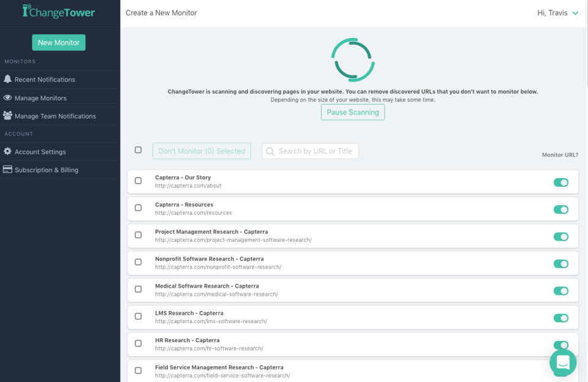Click the magnifier icon in the search field

pyautogui.click(x=271, y=151)
